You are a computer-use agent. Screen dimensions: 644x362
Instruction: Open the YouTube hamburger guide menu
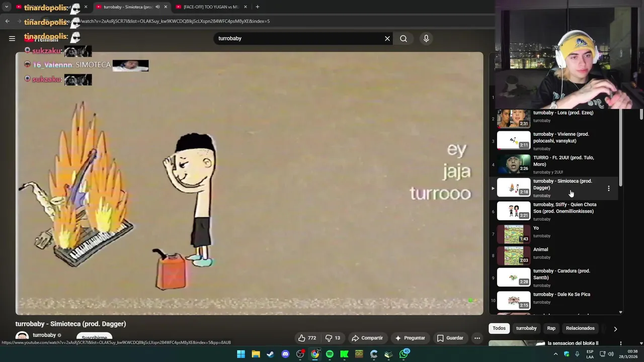pos(12,38)
